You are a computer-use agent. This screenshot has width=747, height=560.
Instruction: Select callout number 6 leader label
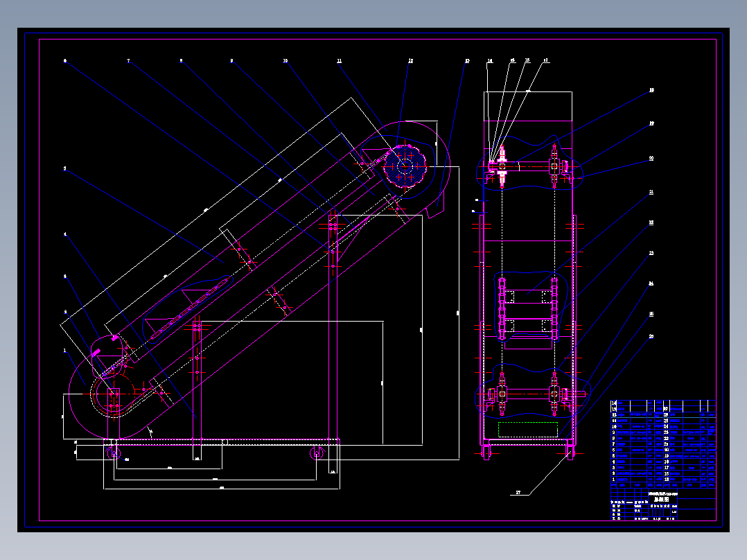(x=65, y=60)
